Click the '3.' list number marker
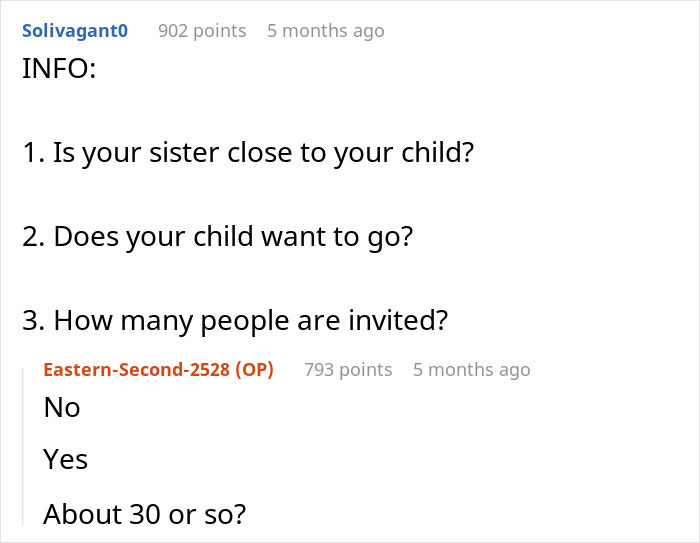This screenshot has height=543, width=700. coord(33,320)
